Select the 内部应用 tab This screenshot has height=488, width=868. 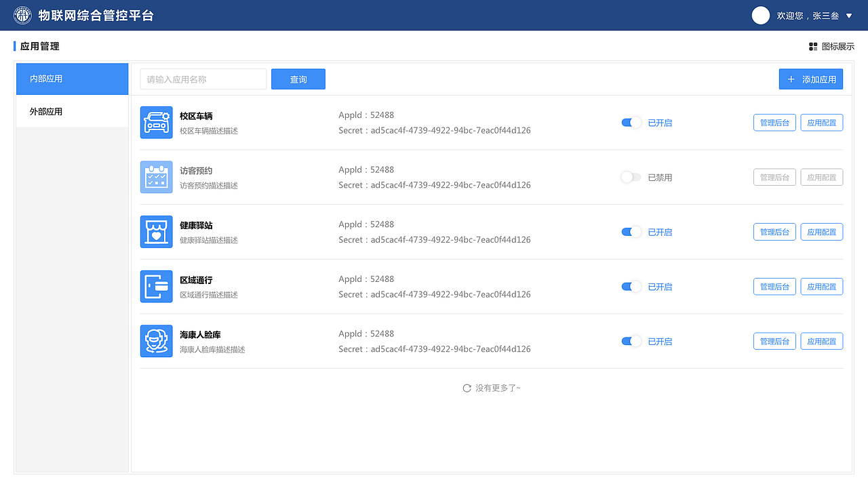72,79
